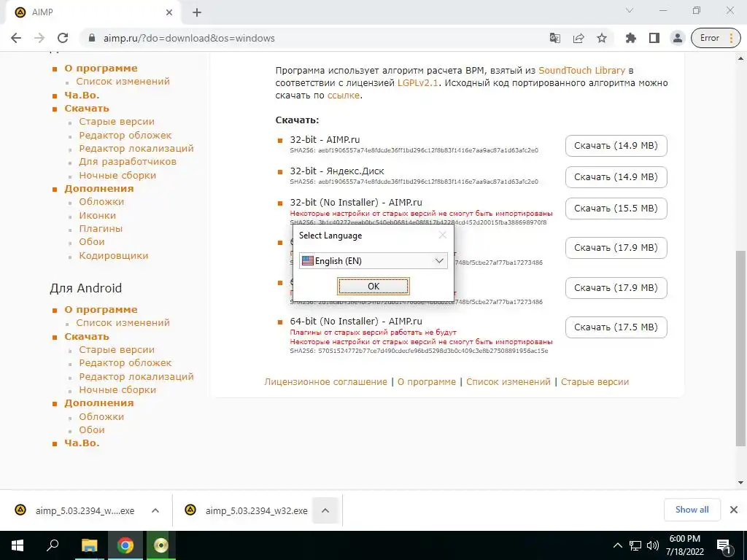This screenshot has width=747, height=560.
Task: Open the Google Translate page icon
Action: coord(555,38)
